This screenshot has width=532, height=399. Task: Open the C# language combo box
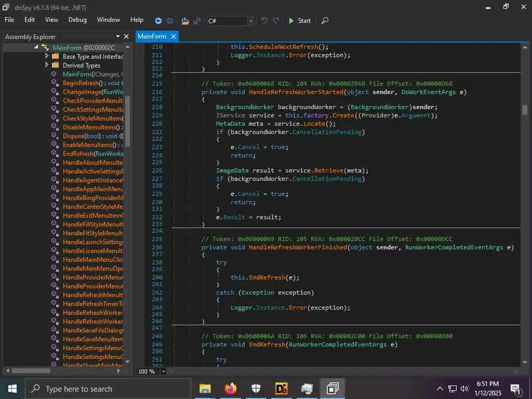(230, 21)
